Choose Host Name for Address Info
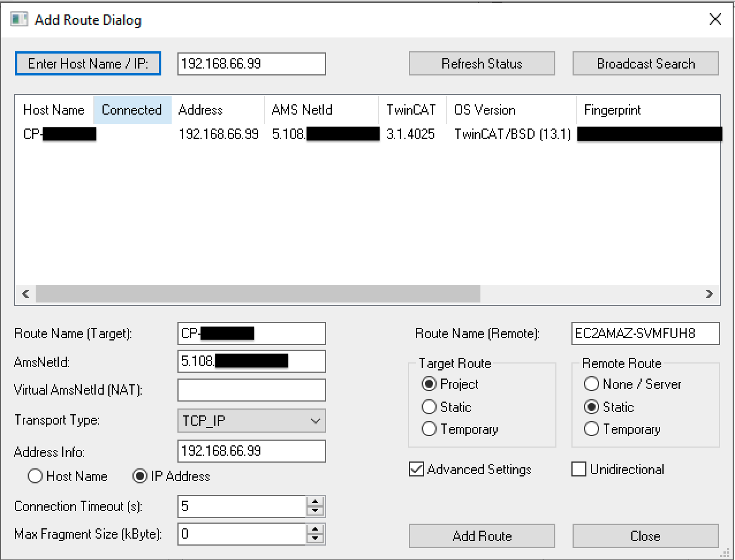Screen dimensions: 735x560 point(35,476)
